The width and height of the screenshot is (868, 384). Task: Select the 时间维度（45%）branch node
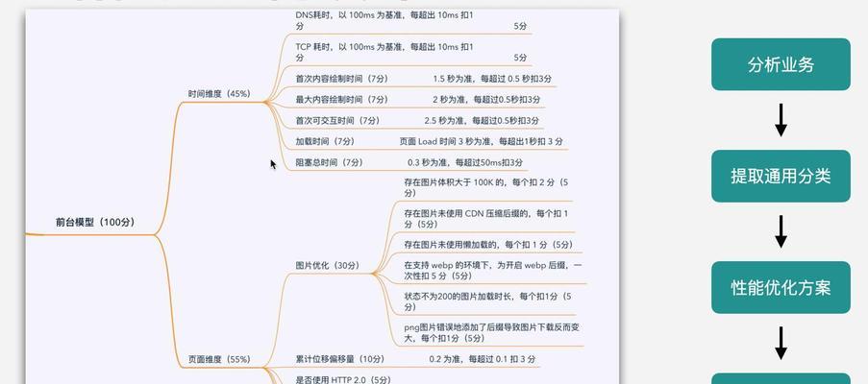pos(219,94)
